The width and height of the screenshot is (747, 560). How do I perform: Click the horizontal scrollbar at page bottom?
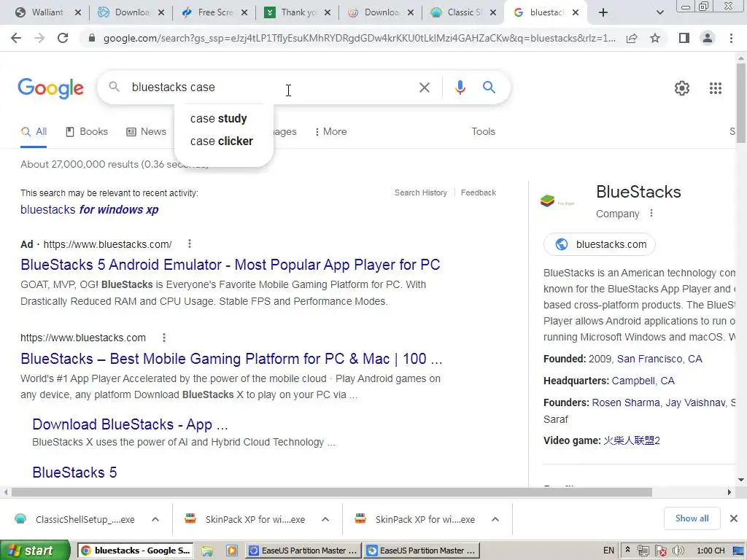[x=332, y=492]
